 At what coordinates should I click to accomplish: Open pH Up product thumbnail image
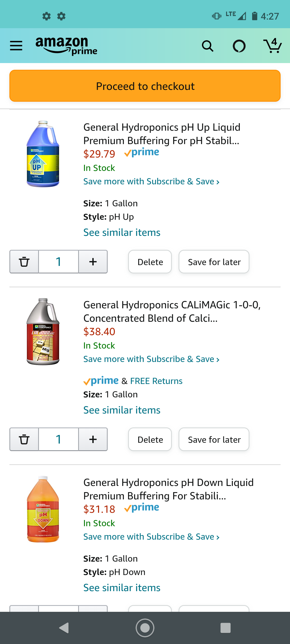(x=43, y=154)
